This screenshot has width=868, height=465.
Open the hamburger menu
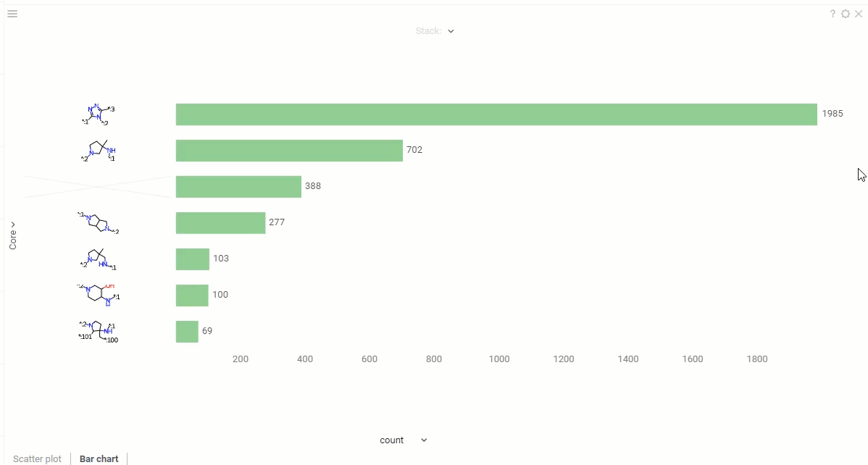(12, 13)
